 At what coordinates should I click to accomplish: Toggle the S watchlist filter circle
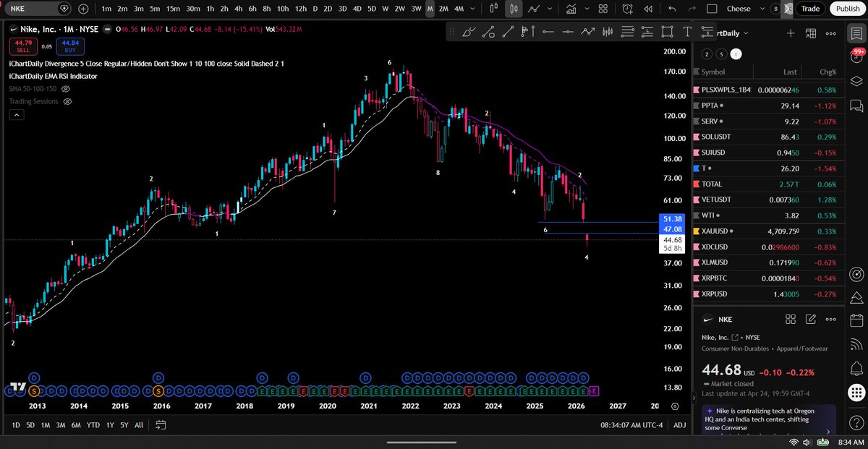click(x=721, y=54)
